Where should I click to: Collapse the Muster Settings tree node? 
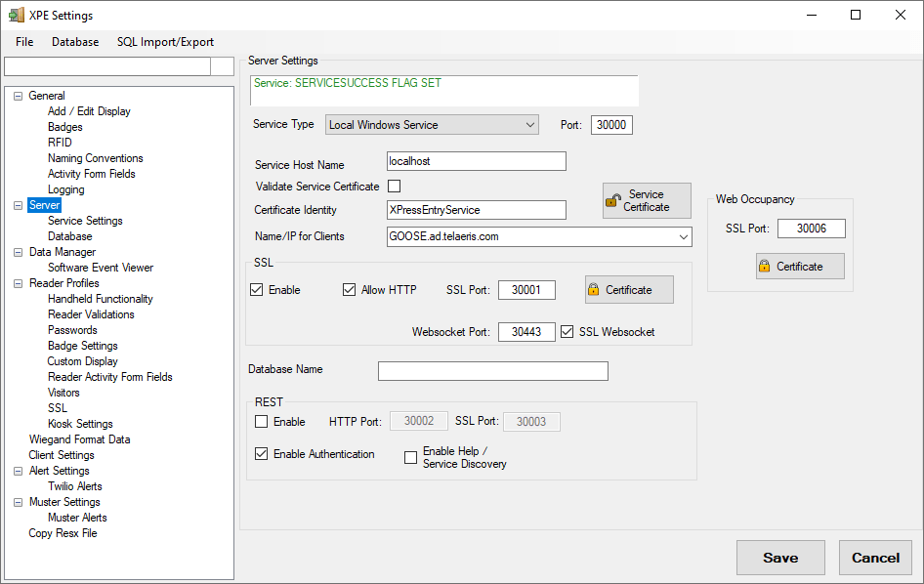pos(19,502)
